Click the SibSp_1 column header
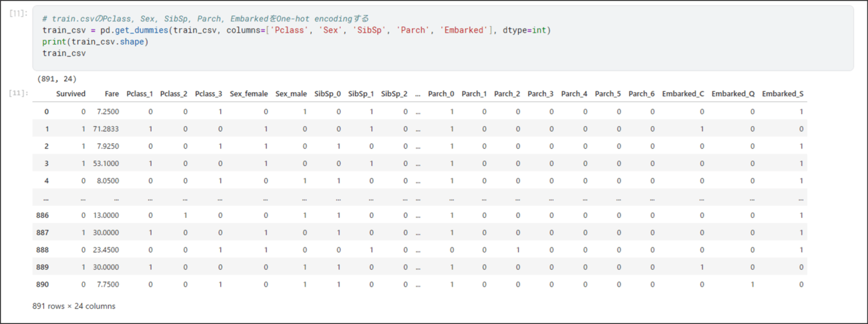 tap(361, 94)
